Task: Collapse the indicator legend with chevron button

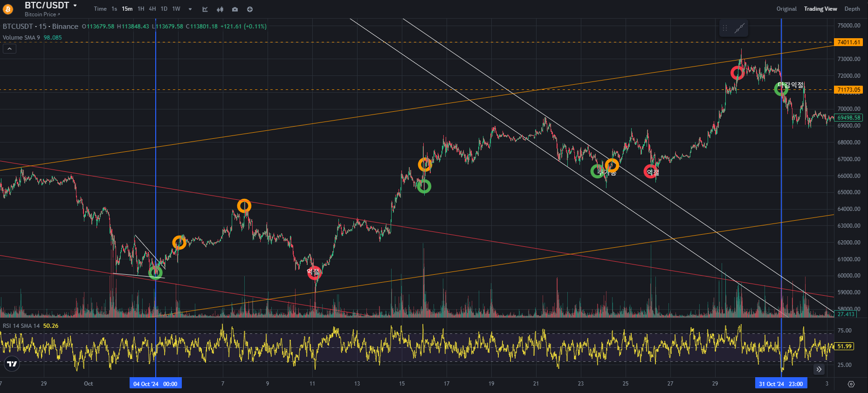Action: (9, 48)
